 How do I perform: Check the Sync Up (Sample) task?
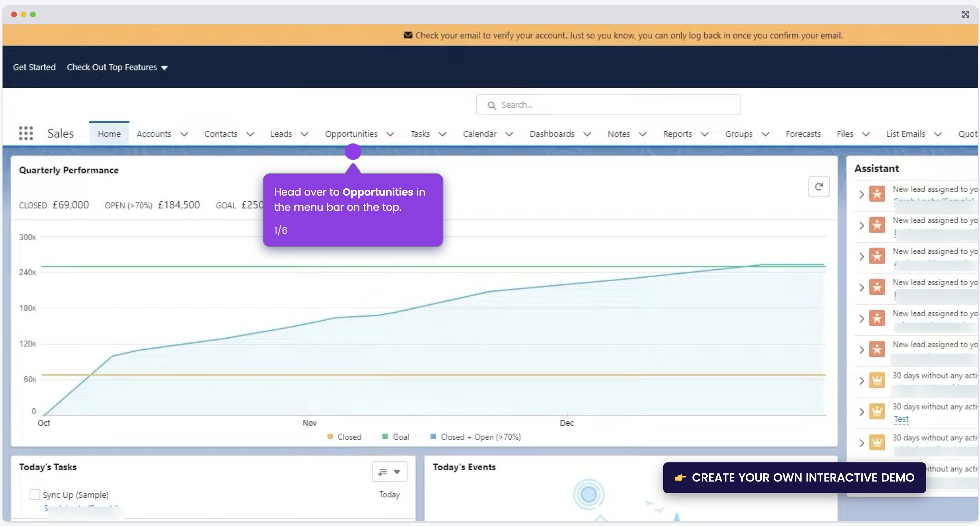[35, 495]
